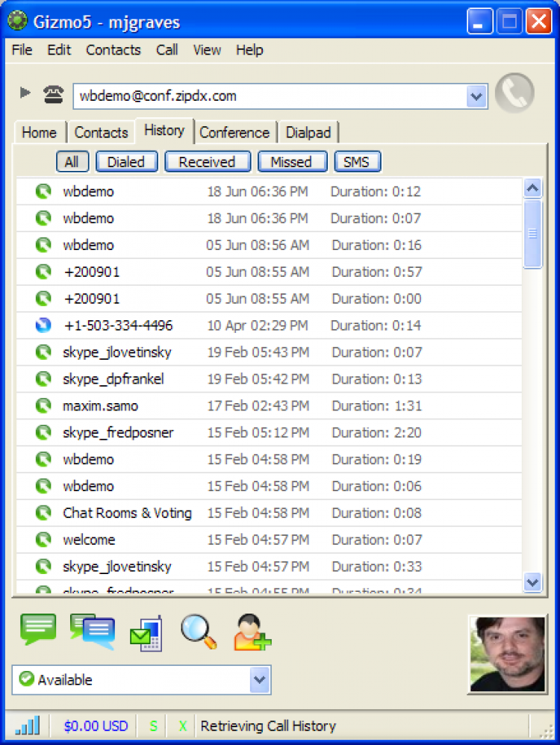Click call icon for skype_fredposner 05:12 PM

point(43,432)
